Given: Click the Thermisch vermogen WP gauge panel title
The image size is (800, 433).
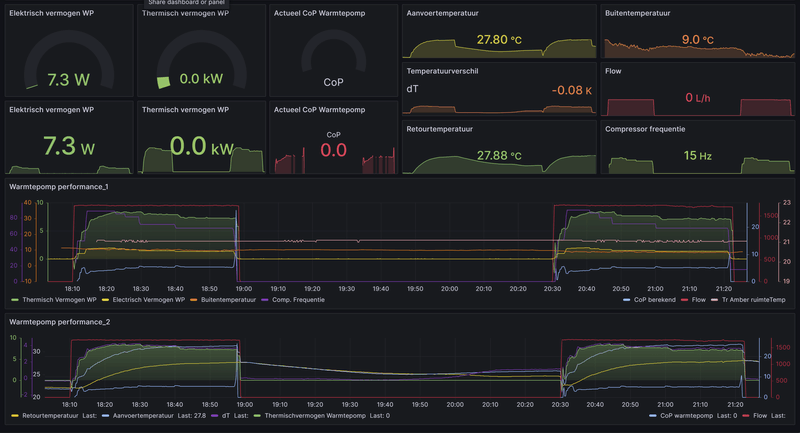Looking at the screenshot, I should 185,13.
